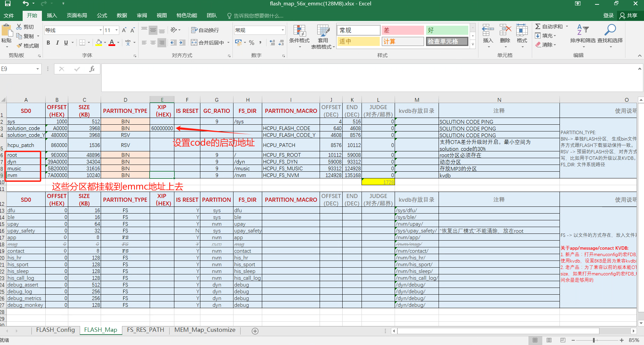Click the cell borders icon
644x345 pixels.
[82, 43]
